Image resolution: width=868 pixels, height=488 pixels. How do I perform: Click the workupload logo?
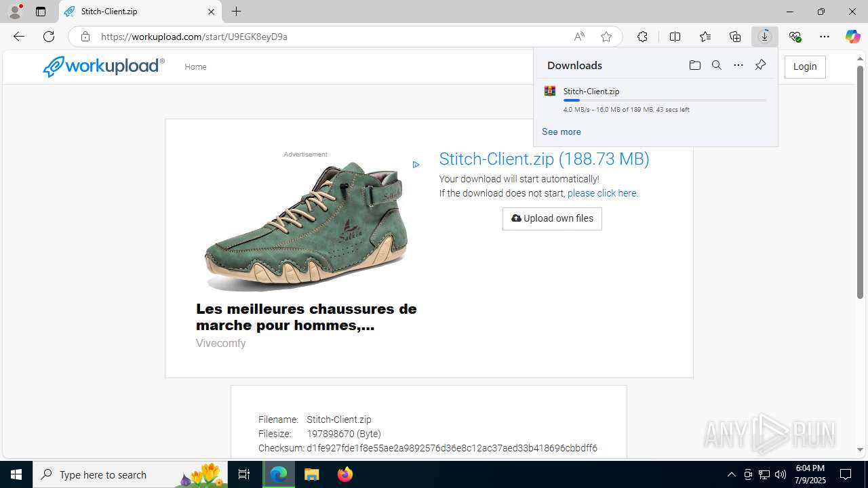pos(104,66)
